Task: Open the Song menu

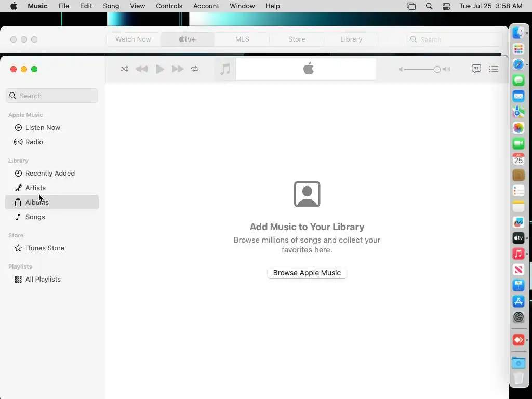Action: (x=111, y=6)
